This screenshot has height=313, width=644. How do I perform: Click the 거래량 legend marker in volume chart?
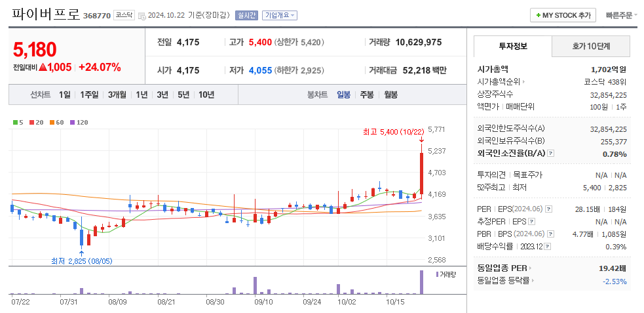point(437,274)
